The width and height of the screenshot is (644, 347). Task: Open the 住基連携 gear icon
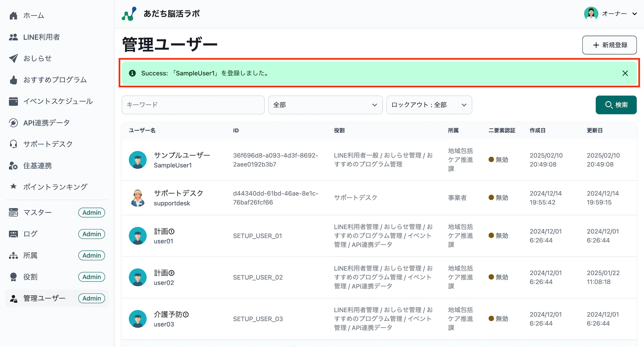13,165
